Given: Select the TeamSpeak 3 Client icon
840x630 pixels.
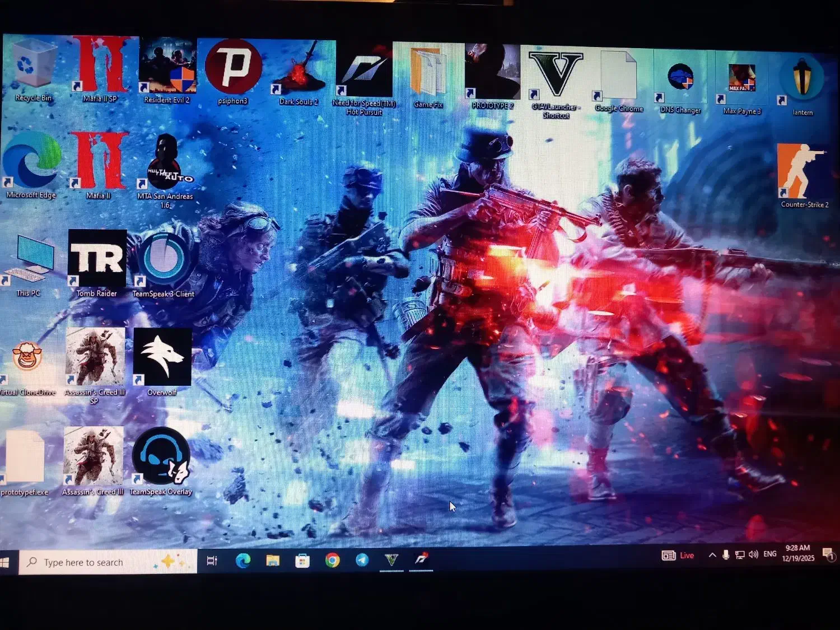Looking at the screenshot, I should [164, 260].
